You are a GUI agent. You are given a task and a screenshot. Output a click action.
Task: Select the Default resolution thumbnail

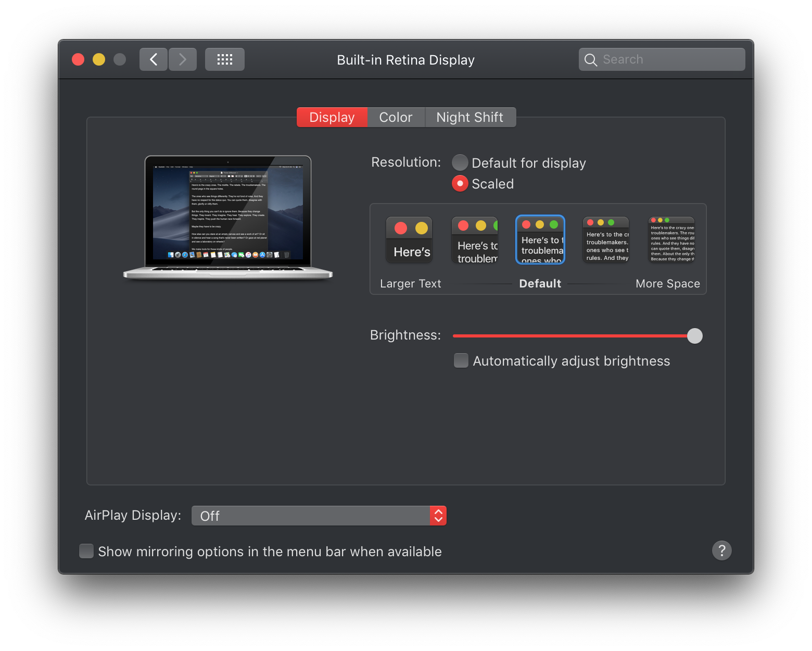pyautogui.click(x=540, y=240)
